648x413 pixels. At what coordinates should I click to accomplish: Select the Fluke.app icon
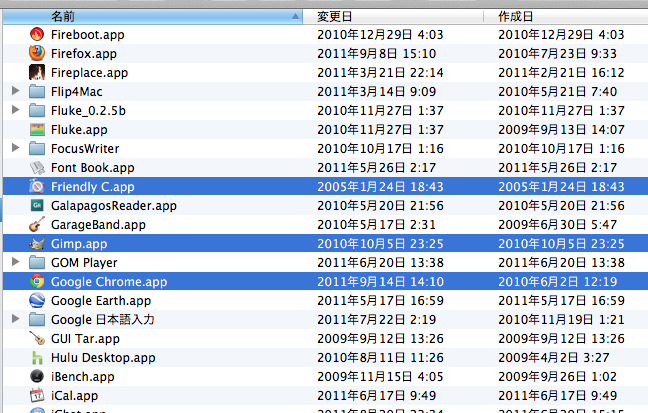37,129
